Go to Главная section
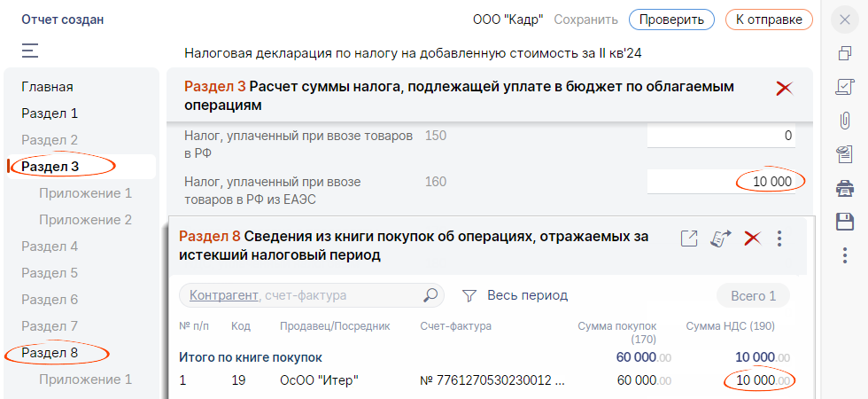This screenshot has width=868, height=399. point(47,87)
